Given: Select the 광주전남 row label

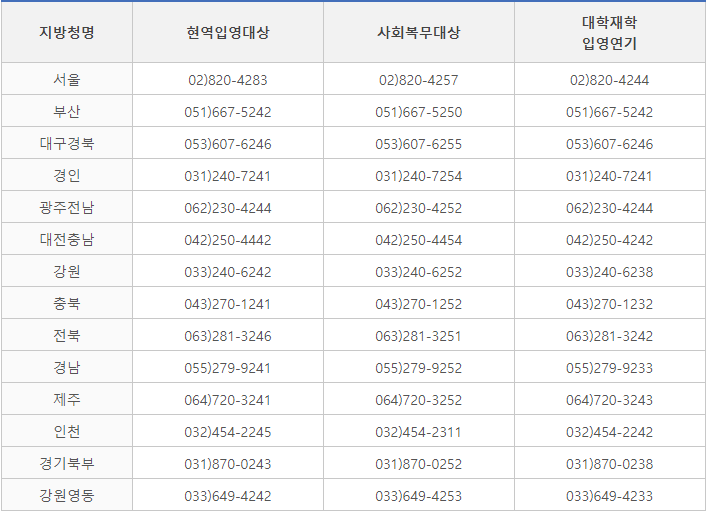Looking at the screenshot, I should [67, 207].
